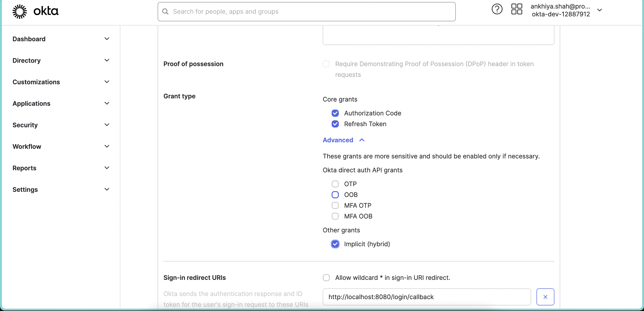Screen dimensions: 644x311
Task: Disable the Implicit (hybrid) grant
Action: (x=335, y=244)
